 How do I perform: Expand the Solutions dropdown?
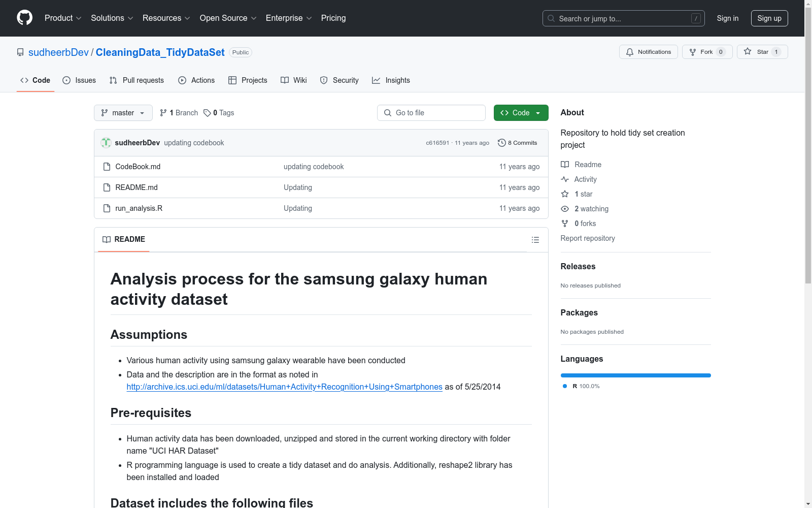coord(112,18)
